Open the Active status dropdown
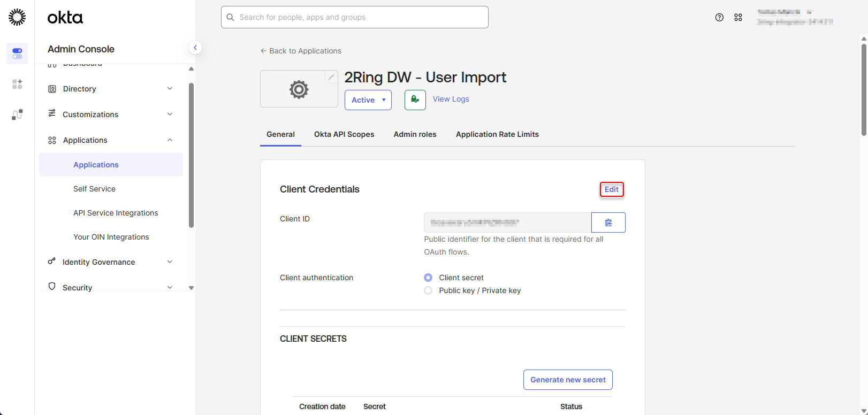 click(368, 100)
